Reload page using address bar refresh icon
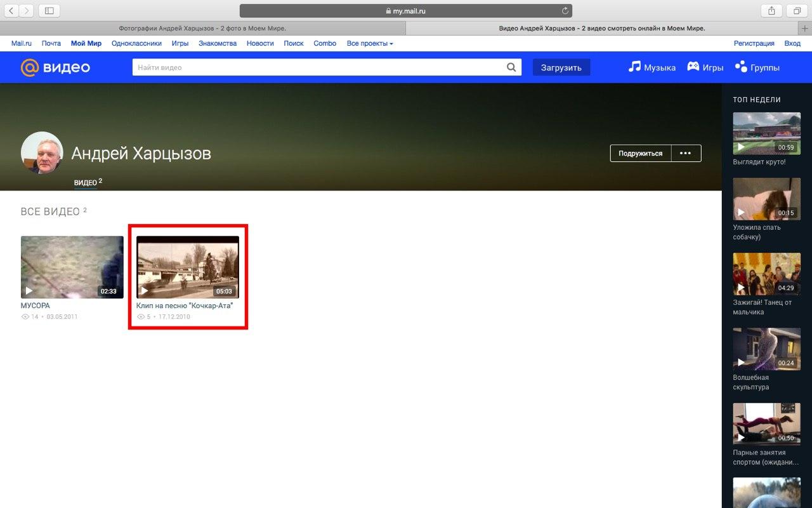The height and width of the screenshot is (508, 812). coord(565,11)
